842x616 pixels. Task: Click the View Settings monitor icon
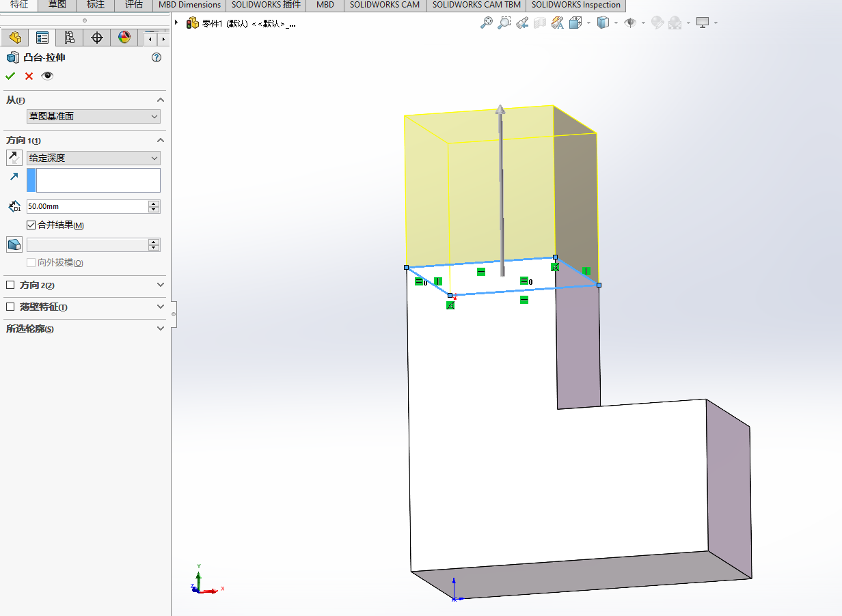coord(703,23)
